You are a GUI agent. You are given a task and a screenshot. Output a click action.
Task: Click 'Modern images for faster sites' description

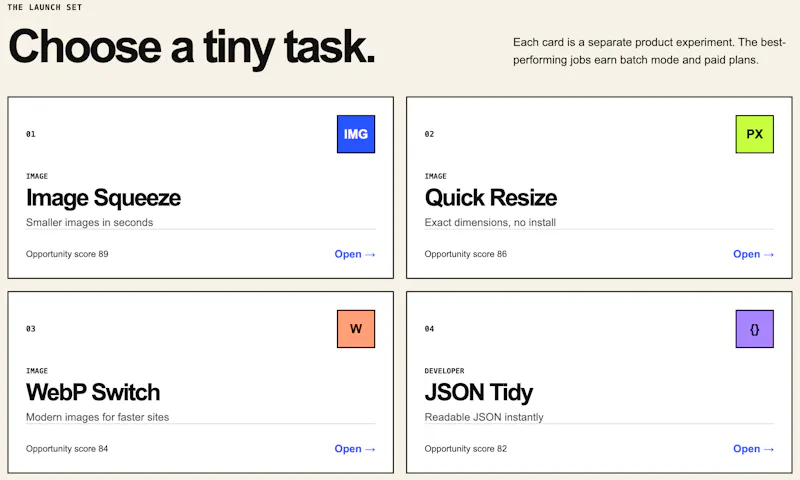pyautogui.click(x=97, y=417)
